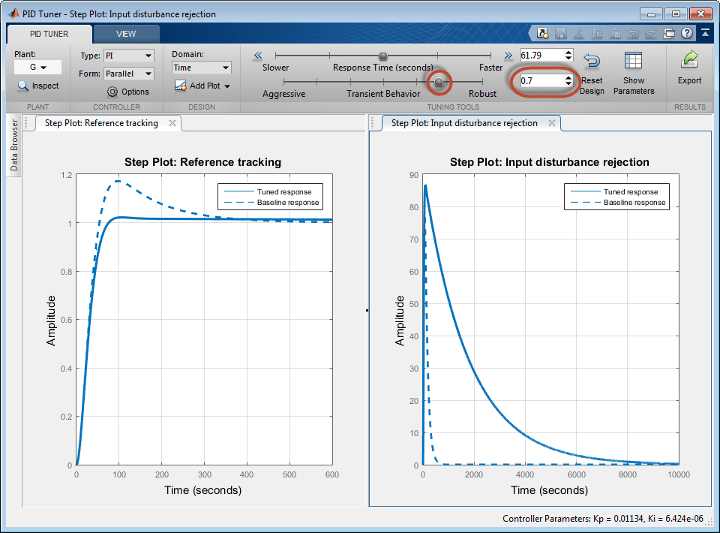
Task: Make response slower with double left arrows
Action: [258, 56]
